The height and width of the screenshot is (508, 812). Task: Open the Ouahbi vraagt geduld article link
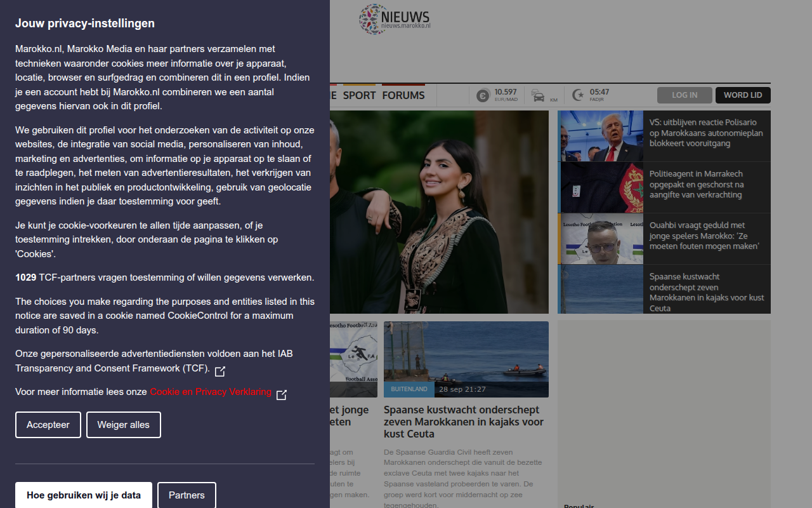tap(704, 236)
